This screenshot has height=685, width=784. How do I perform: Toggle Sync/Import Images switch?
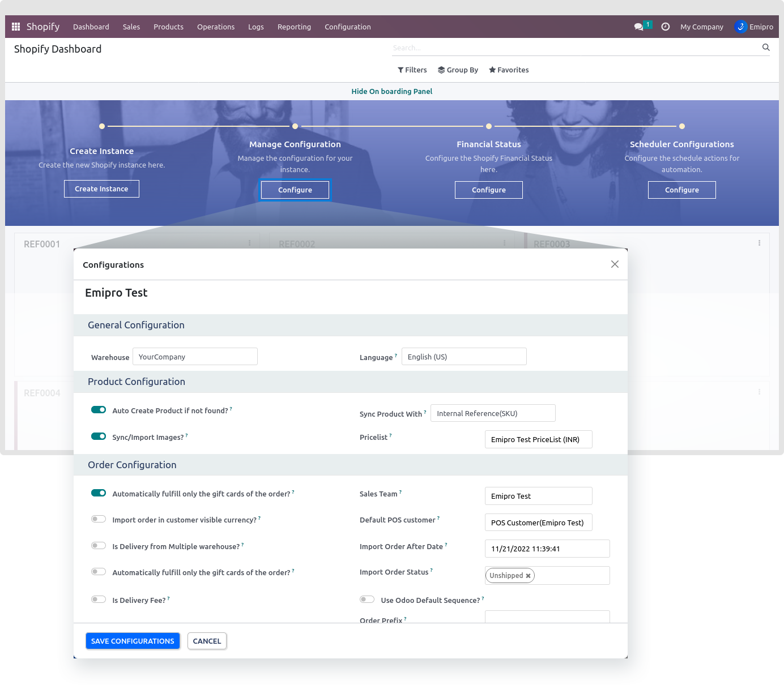click(99, 436)
